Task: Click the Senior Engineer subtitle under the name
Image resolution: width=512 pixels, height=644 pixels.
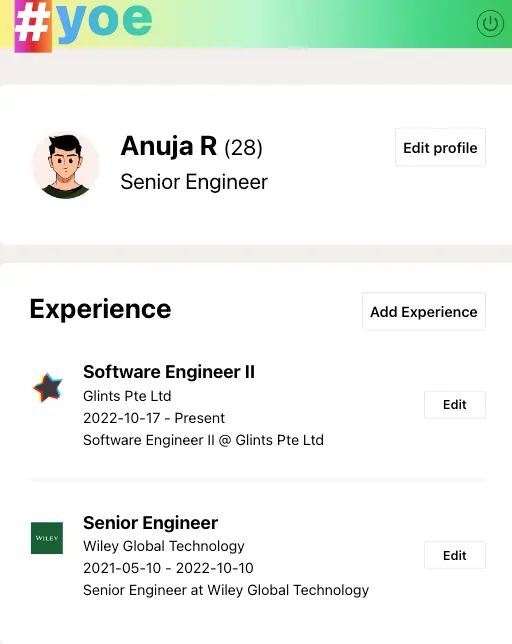Action: pos(194,182)
